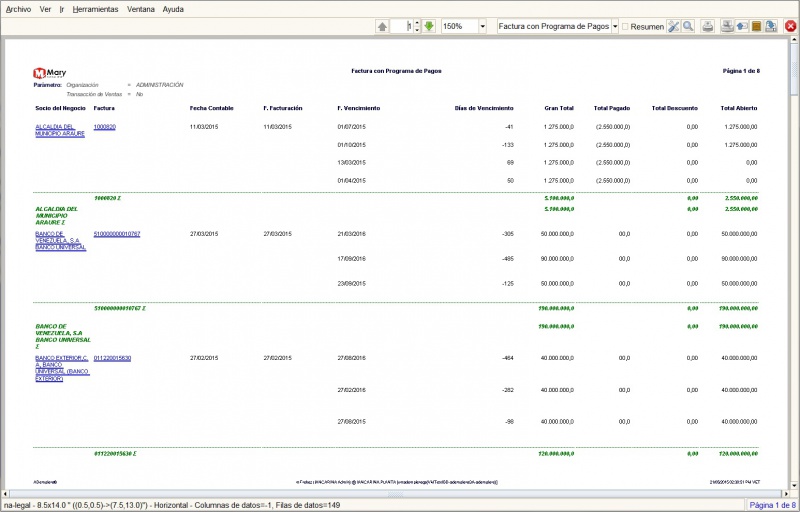This screenshot has width=800, height=512.
Task: Click the magnifier find icon in toolbar
Action: tap(688, 27)
